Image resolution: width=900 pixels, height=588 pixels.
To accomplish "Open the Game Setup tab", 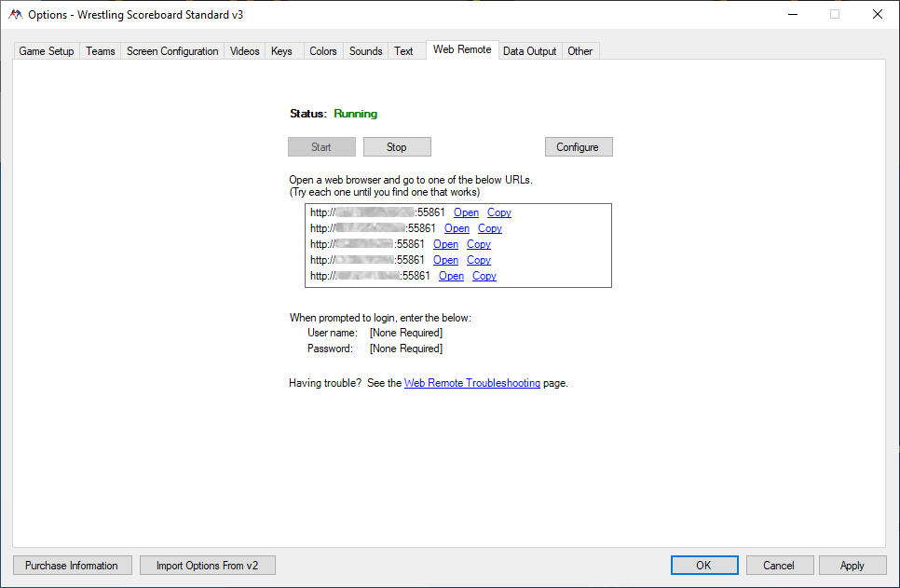I will [x=47, y=51].
